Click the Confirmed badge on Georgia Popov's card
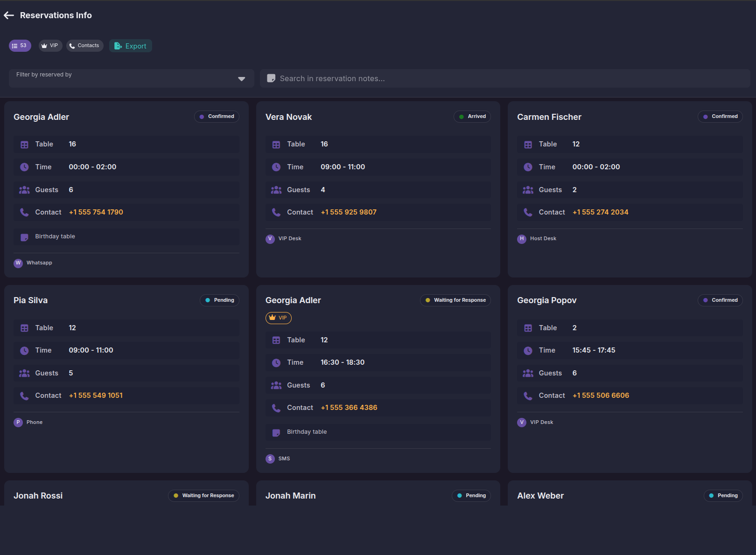 click(720, 300)
